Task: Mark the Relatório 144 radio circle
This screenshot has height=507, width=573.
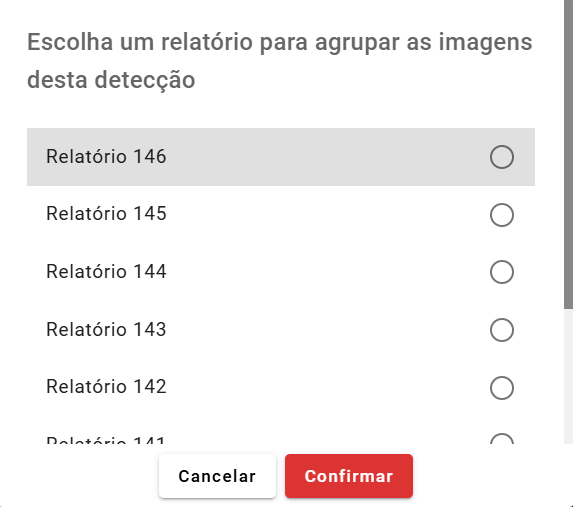Action: point(502,272)
